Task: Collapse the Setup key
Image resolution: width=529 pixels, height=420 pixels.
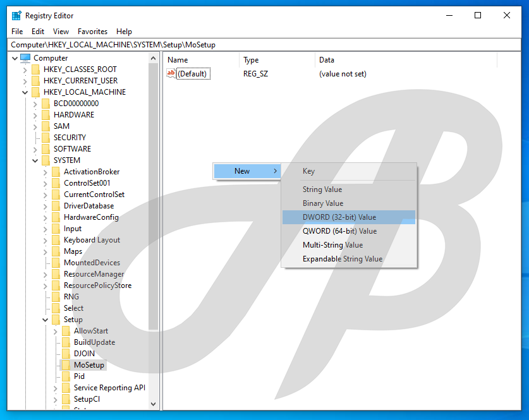Action: [x=46, y=320]
